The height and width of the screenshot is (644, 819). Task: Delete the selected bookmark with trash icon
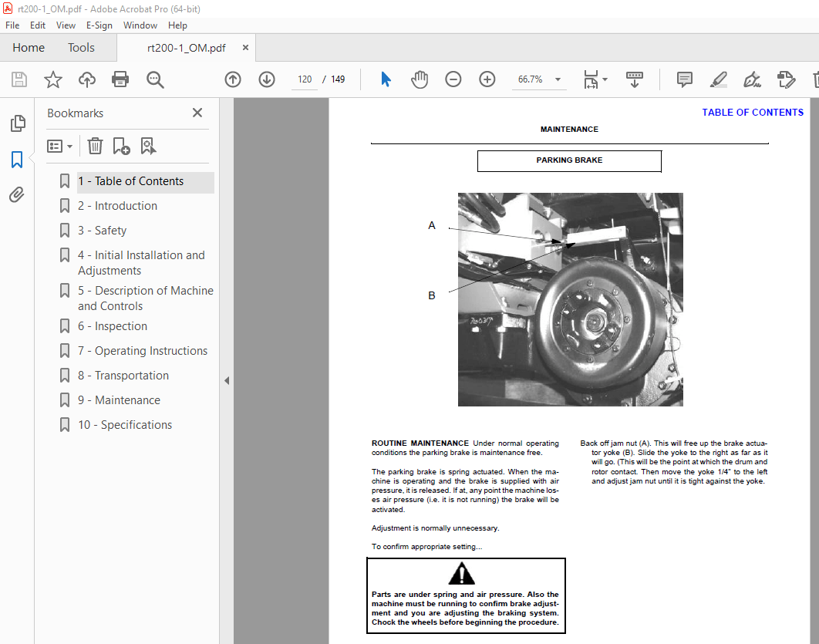click(95, 146)
